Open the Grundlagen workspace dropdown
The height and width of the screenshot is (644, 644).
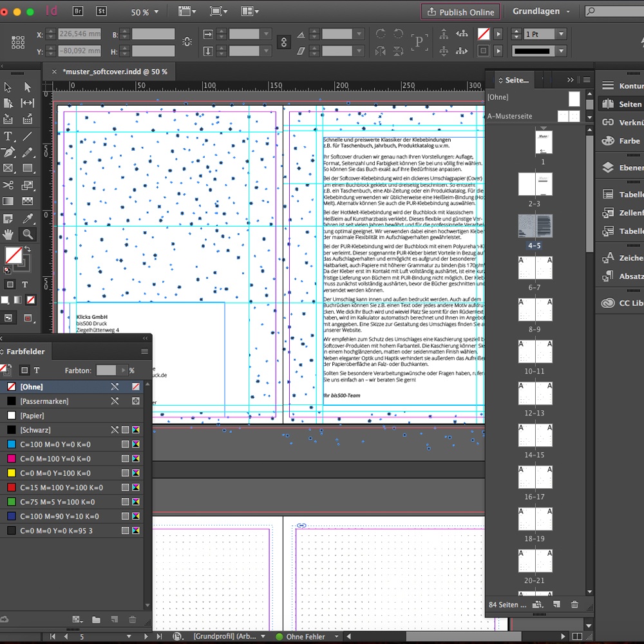541,12
